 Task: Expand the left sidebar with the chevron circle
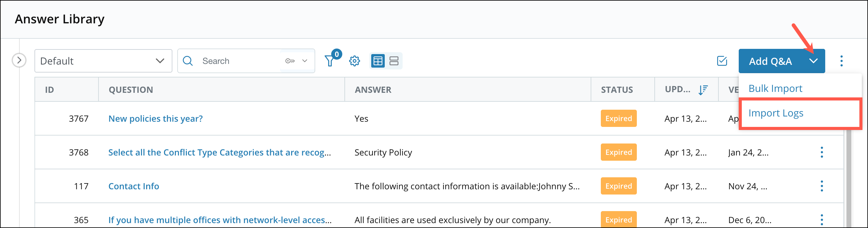click(x=19, y=61)
